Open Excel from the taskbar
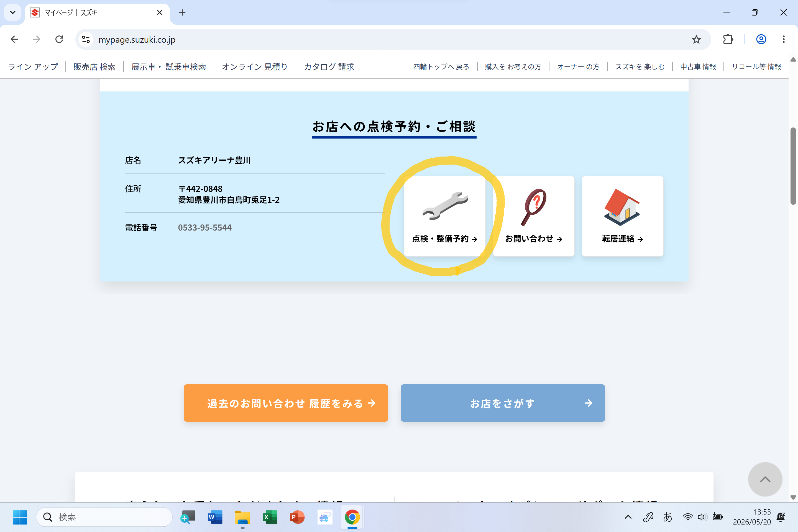Viewport: 798px width, 532px height. [x=270, y=517]
